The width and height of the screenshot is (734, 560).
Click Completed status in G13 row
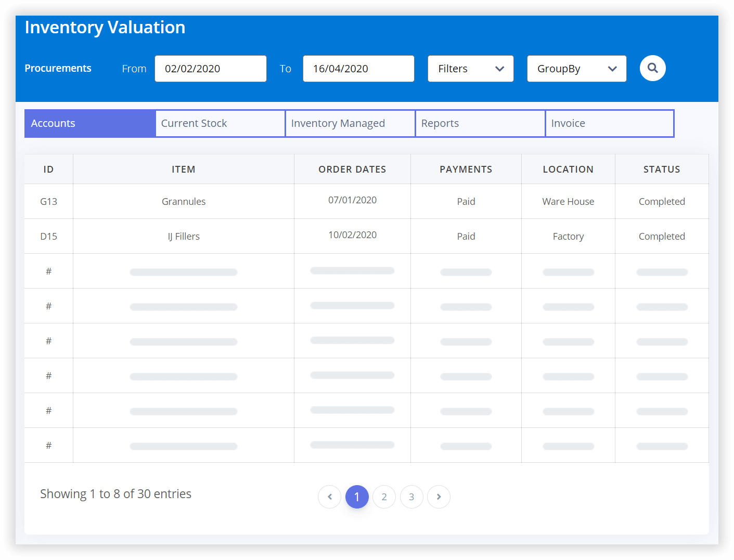[x=662, y=201]
